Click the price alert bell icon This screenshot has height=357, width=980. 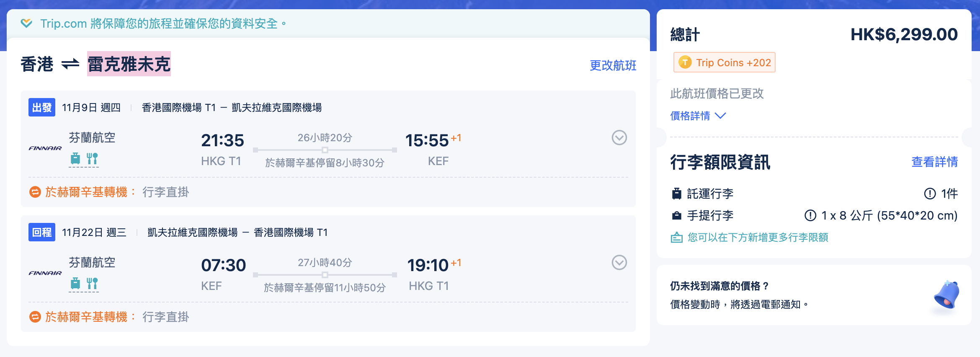coord(946,295)
